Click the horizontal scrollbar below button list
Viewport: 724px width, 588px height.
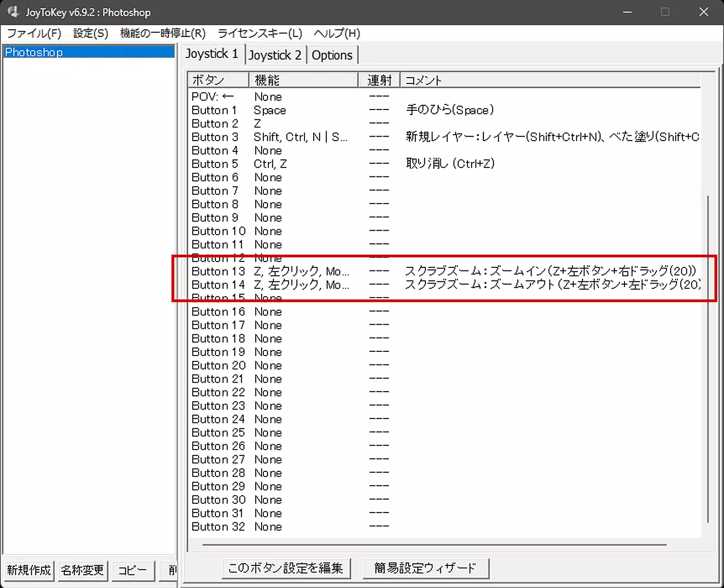tap(434, 545)
